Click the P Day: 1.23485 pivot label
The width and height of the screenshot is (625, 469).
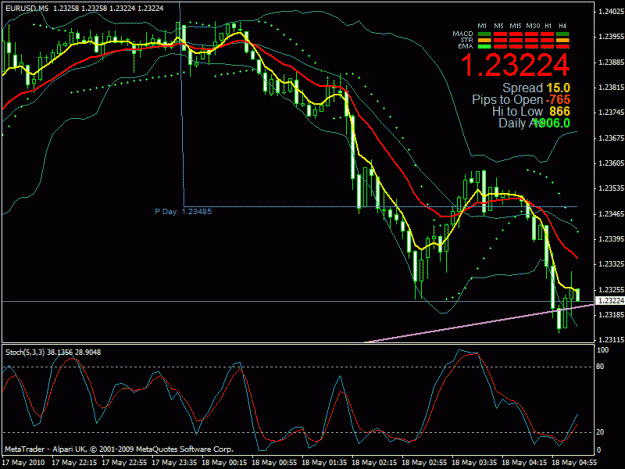[183, 212]
